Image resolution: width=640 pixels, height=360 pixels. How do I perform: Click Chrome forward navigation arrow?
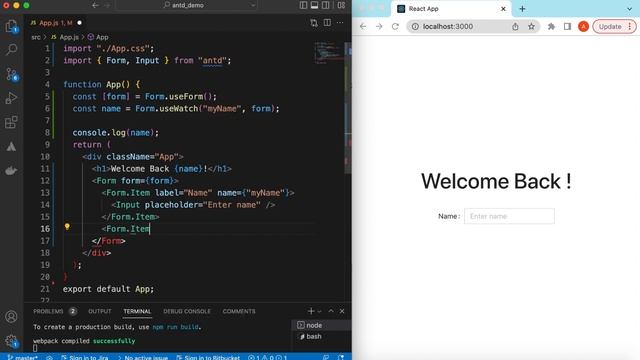click(379, 27)
